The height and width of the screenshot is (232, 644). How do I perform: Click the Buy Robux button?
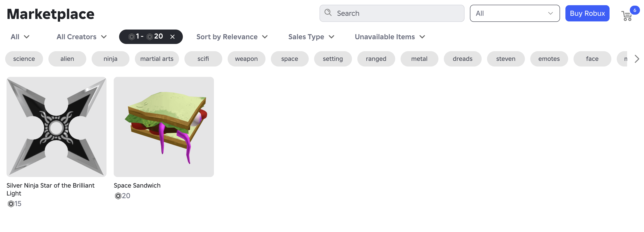click(587, 13)
